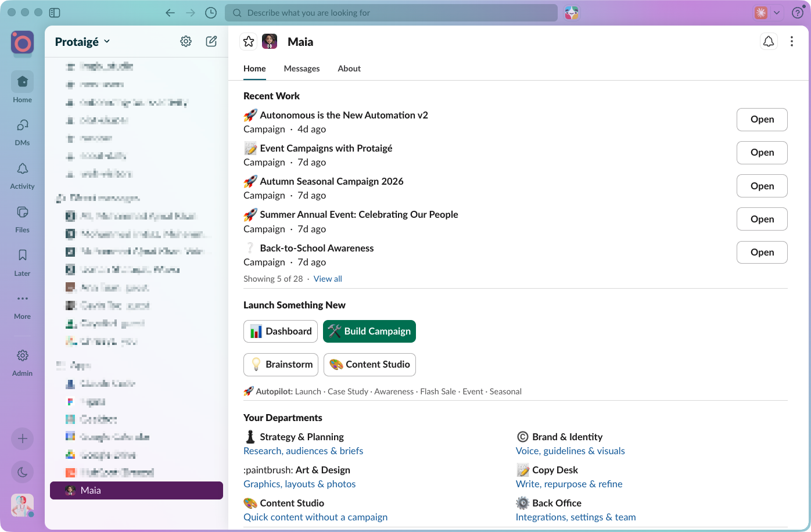Open Admin in the left rail

22,362
